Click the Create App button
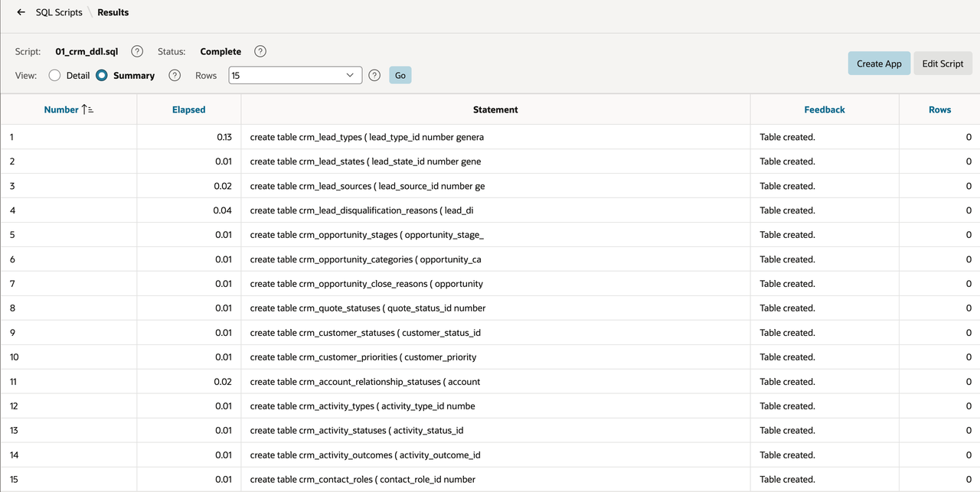Viewport: 980px width, 492px height. point(879,64)
